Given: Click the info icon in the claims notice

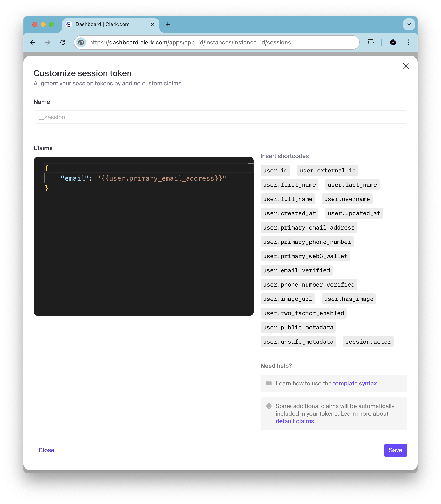Looking at the screenshot, I should [x=269, y=406].
